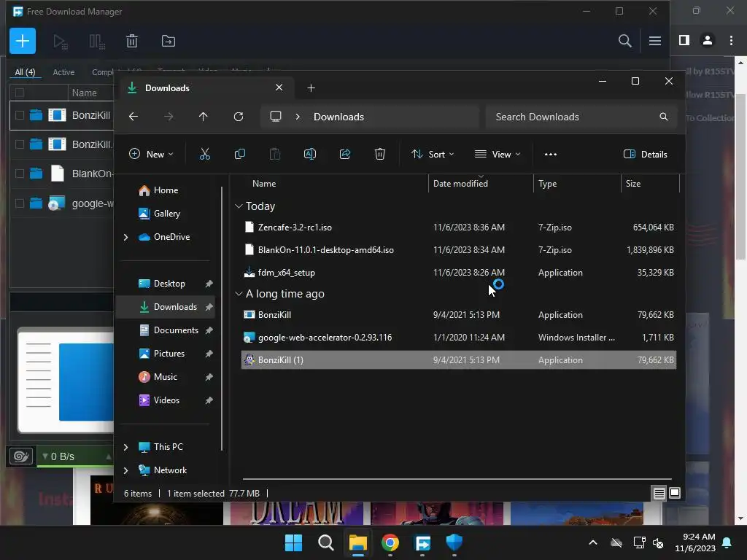
Task: Open Pictures in the navigation pane
Action: point(169,354)
